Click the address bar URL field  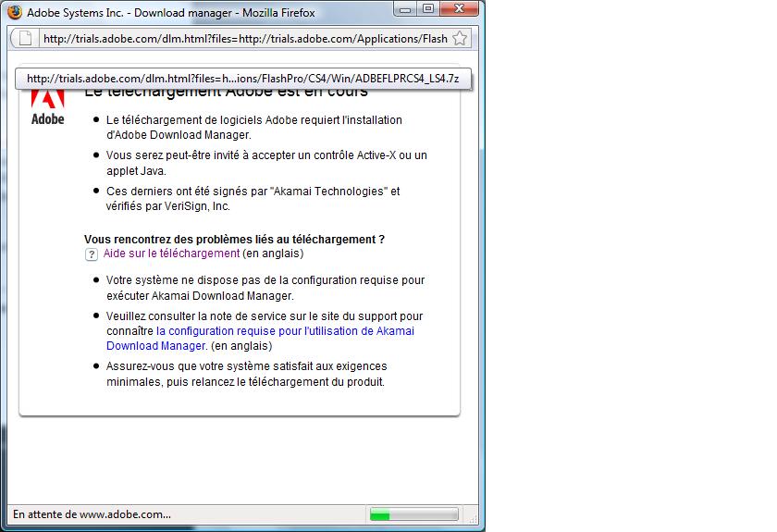click(245, 39)
